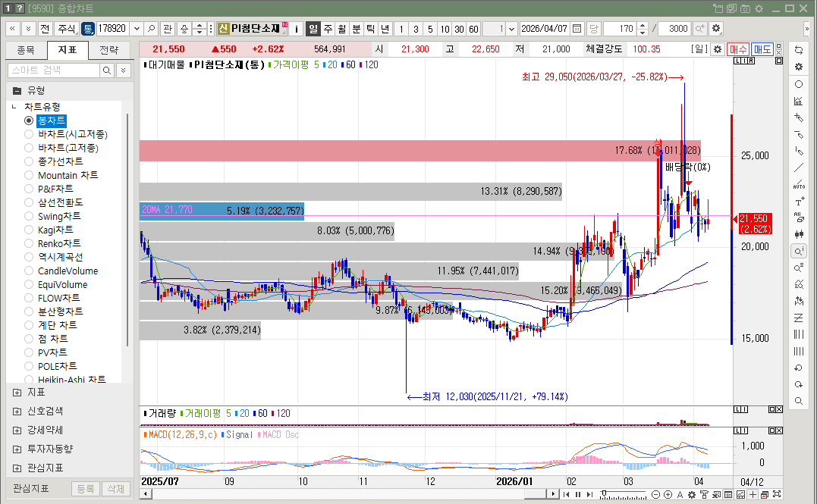The height and width of the screenshot is (504, 817).
Task: Open the period count dropdown next to 1
Action: [511, 29]
